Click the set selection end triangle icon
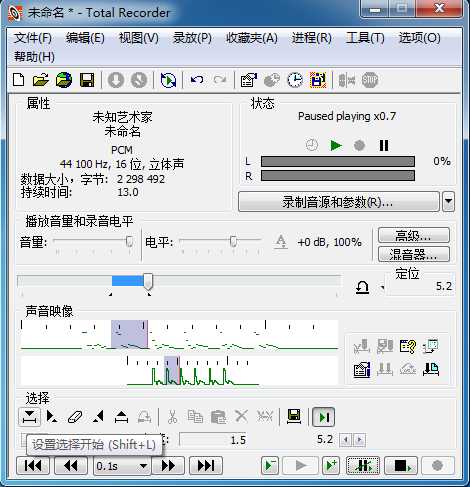Image resolution: width=470 pixels, height=487 pixels. click(x=98, y=417)
